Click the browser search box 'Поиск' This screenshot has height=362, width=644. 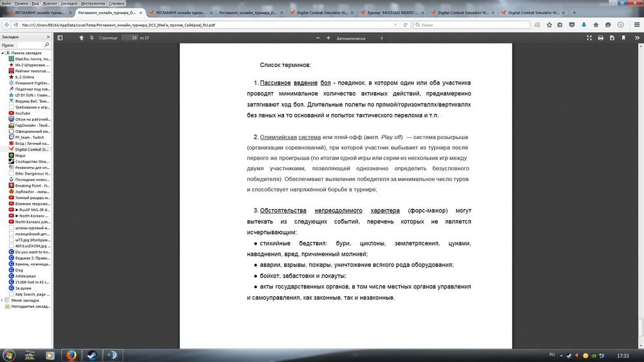(x=471, y=25)
